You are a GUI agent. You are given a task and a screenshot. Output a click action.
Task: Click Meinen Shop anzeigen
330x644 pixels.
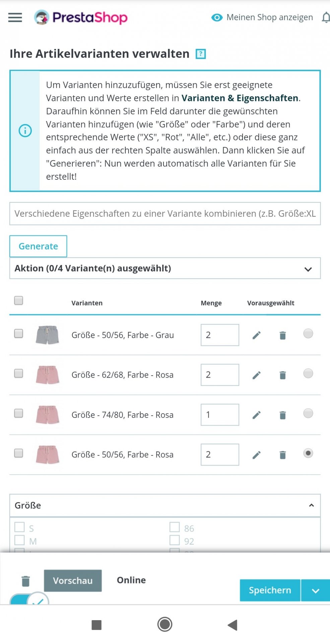tap(262, 17)
